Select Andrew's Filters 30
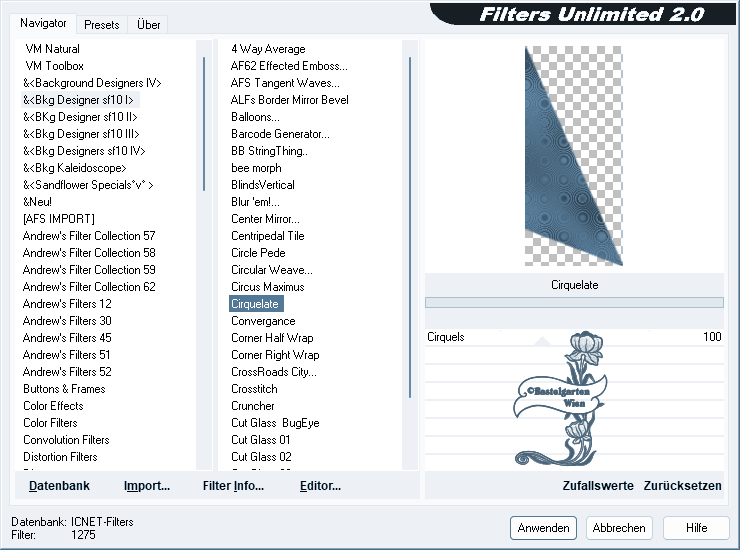Screen dimensions: 740x550 click(67, 321)
